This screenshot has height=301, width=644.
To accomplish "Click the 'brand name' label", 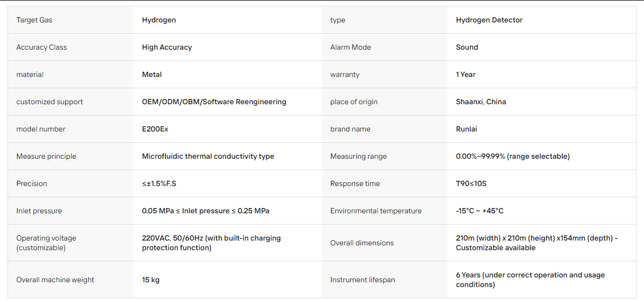I will click(350, 129).
